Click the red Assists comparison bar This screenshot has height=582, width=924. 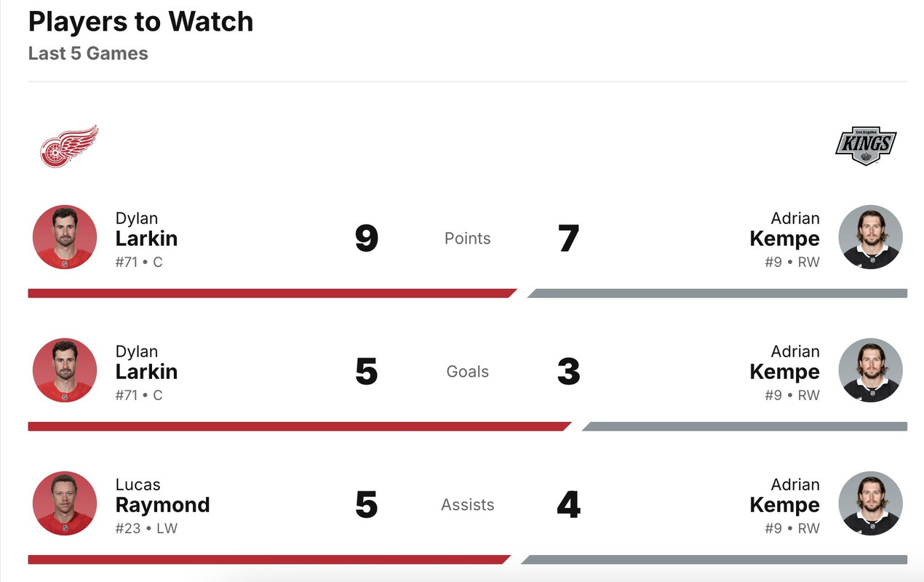[x=266, y=559]
